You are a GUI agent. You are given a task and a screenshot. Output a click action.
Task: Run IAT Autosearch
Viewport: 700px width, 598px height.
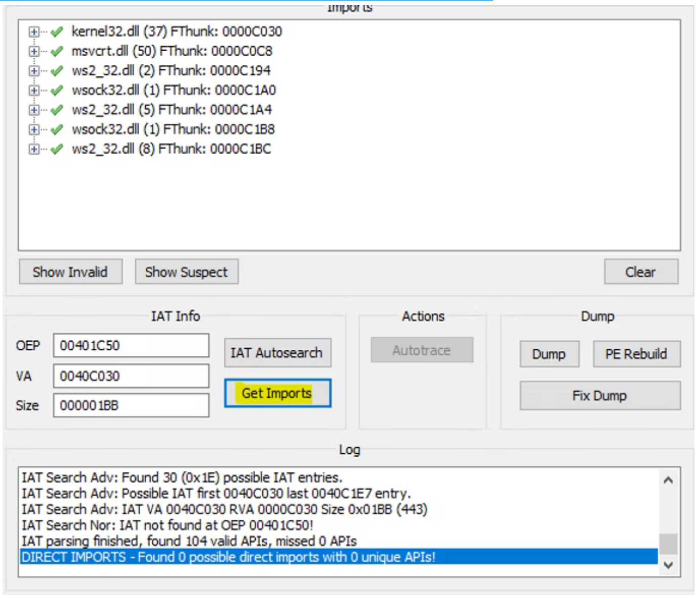pos(277,353)
